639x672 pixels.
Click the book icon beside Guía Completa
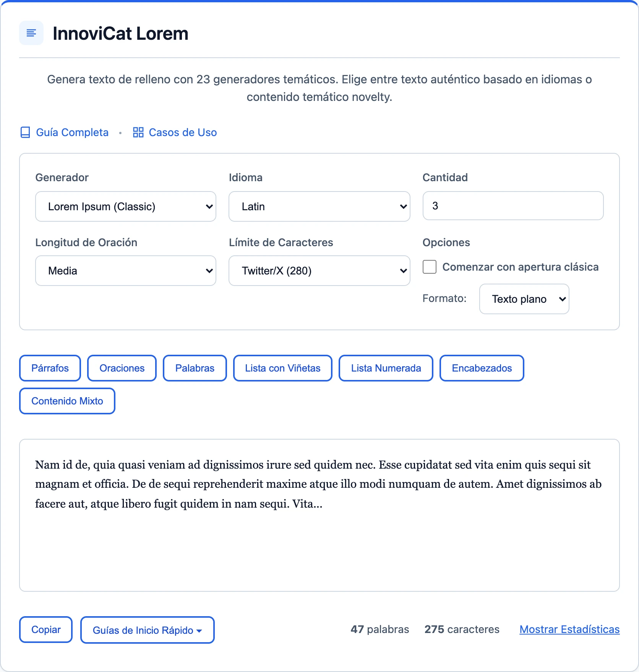pyautogui.click(x=25, y=133)
